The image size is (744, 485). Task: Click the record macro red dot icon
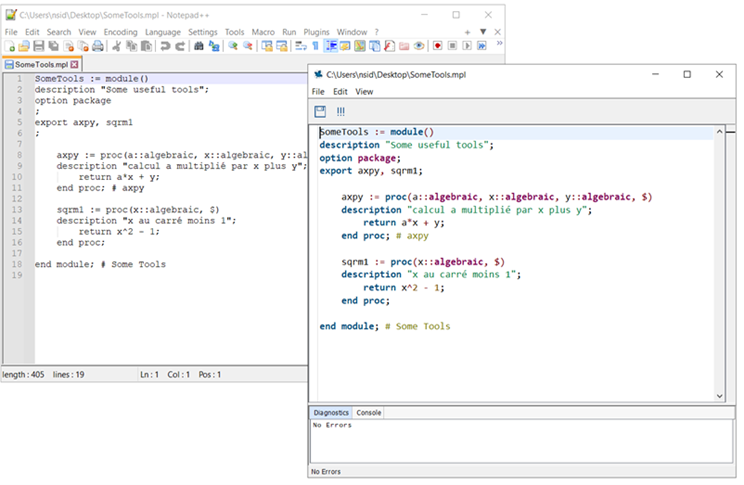click(x=438, y=46)
